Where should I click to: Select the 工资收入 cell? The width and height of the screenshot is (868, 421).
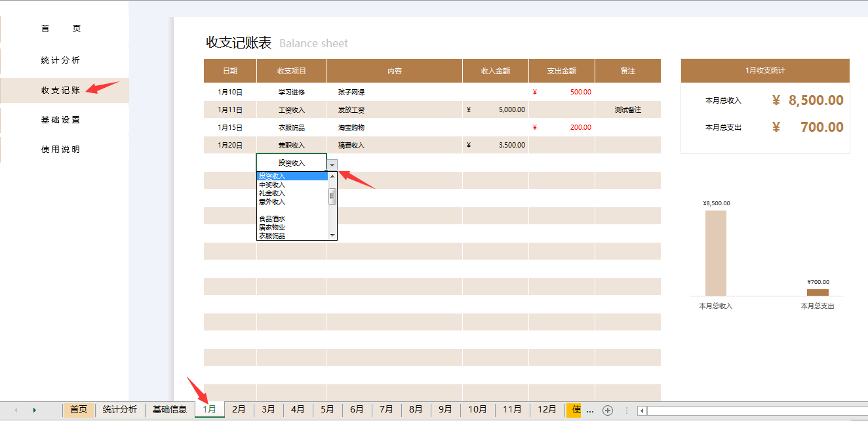pos(292,110)
